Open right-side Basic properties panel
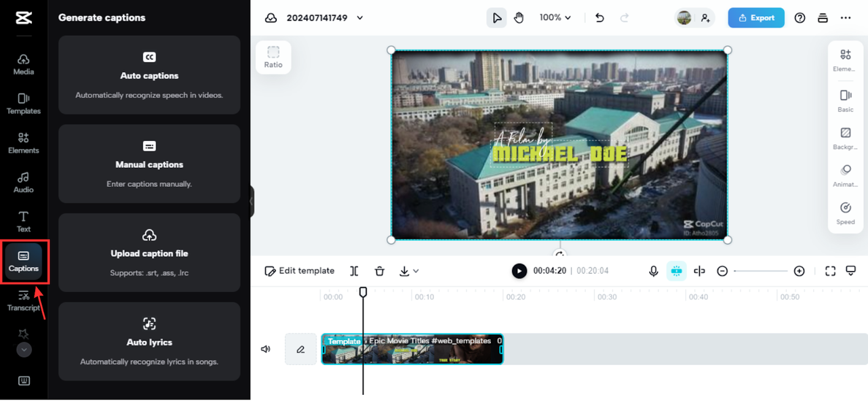 (845, 100)
